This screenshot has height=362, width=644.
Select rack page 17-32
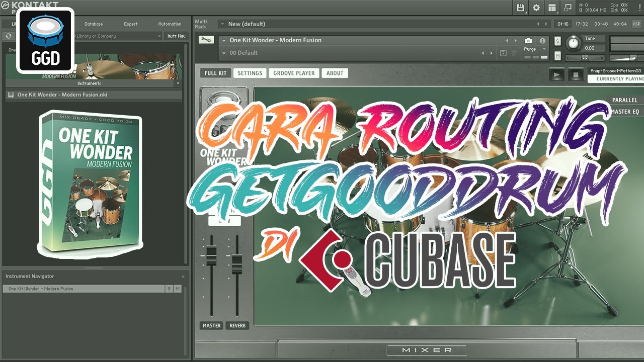pyautogui.click(x=581, y=24)
